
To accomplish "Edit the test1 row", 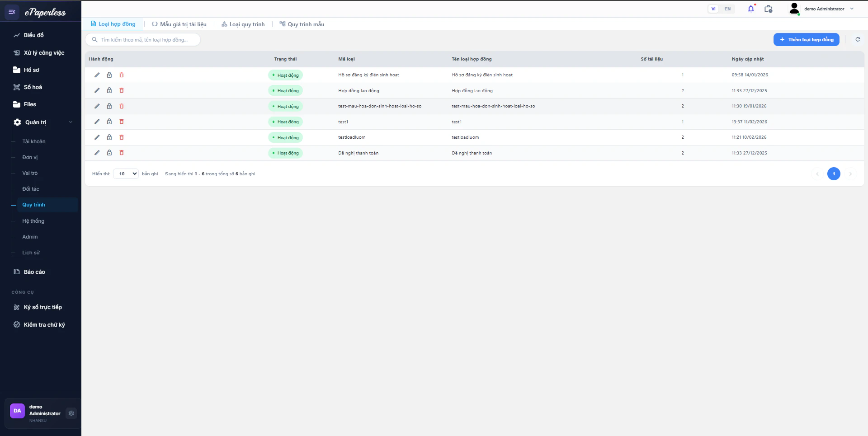I will click(x=97, y=122).
